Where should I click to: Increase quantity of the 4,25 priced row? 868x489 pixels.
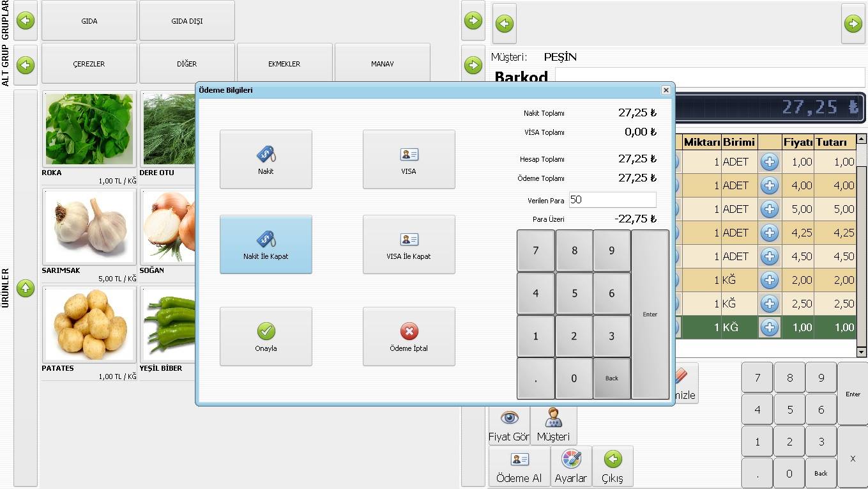770,233
